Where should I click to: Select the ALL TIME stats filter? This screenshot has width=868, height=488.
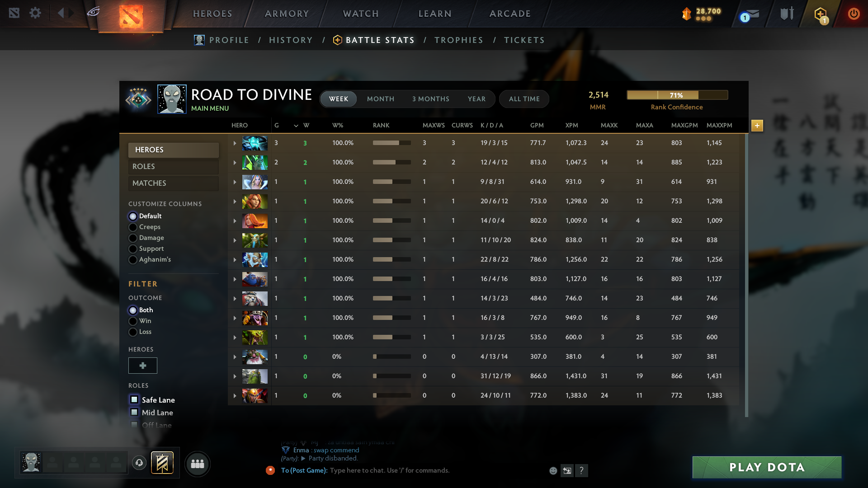[x=524, y=99]
